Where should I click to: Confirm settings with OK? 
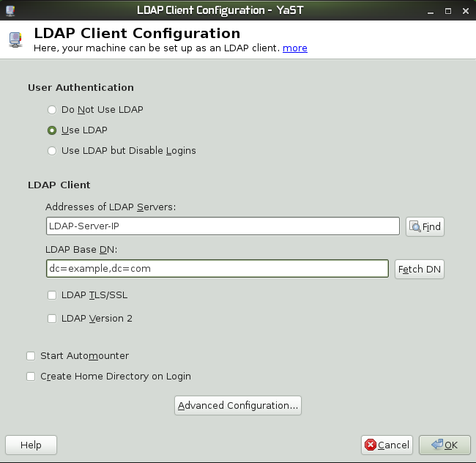[445, 445]
